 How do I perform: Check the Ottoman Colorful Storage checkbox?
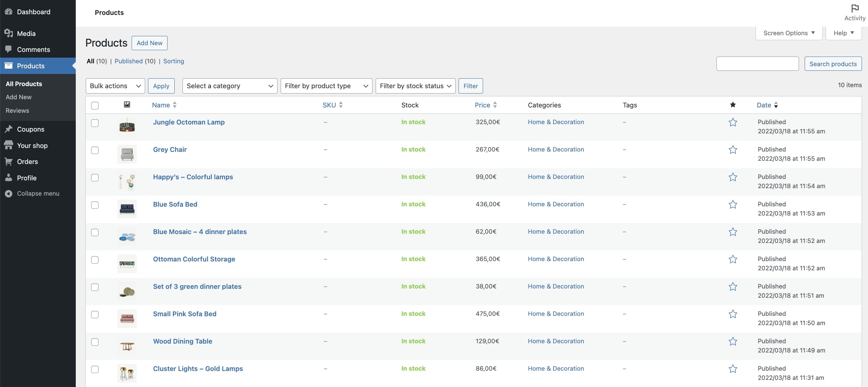[x=95, y=260]
